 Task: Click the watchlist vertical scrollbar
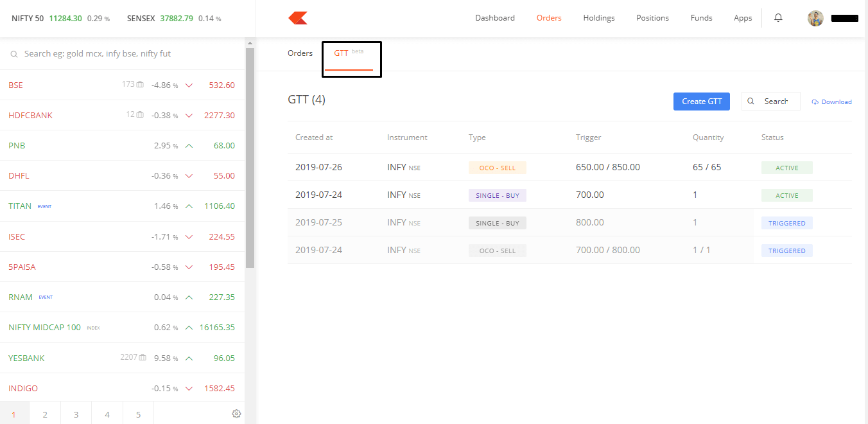[250, 159]
